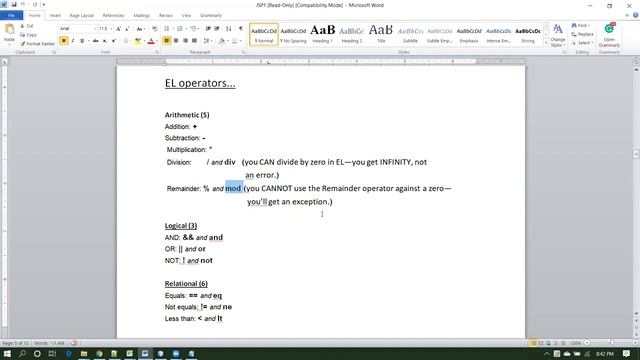Screen dimensions: 640x360
Task: Click the Cut command
Action: pos(27,26)
